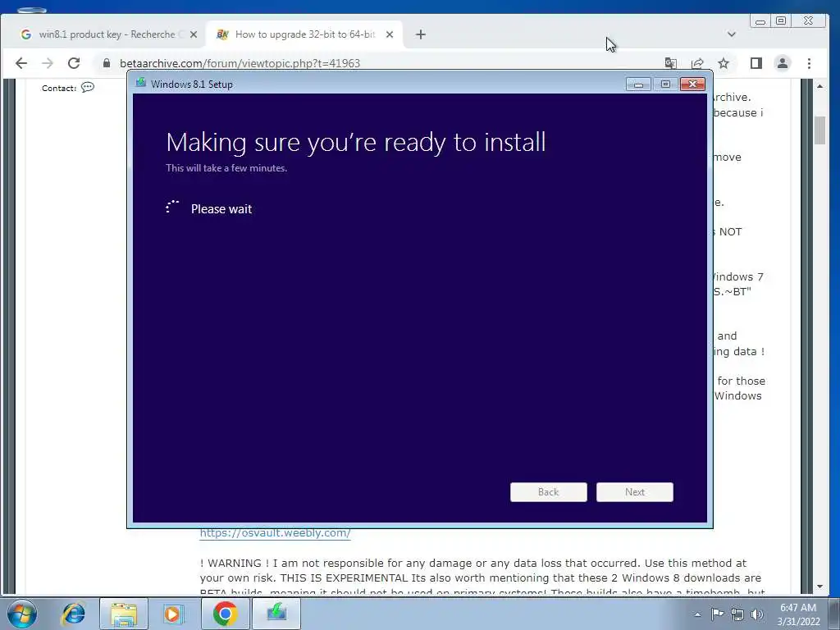Screen dimensions: 840x630
Task: Reload the betaarchive page
Action: 74,63
